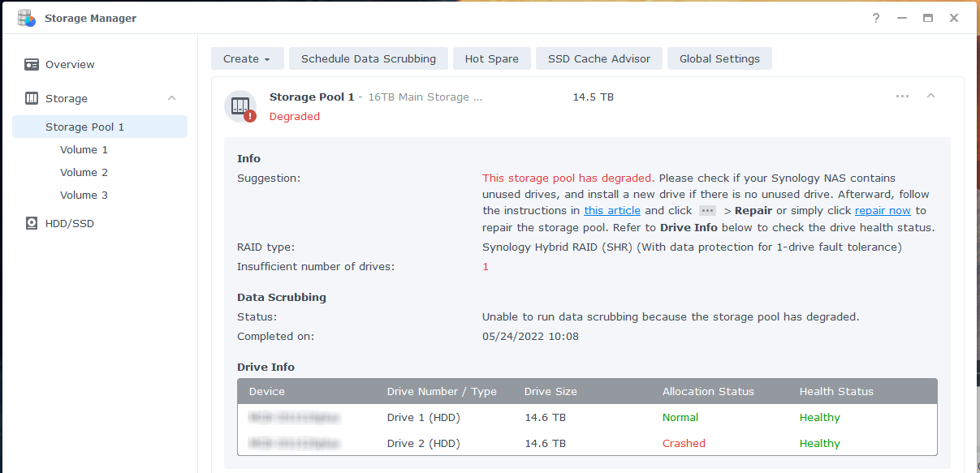Click Drive 1's Healthy status

pos(820,417)
